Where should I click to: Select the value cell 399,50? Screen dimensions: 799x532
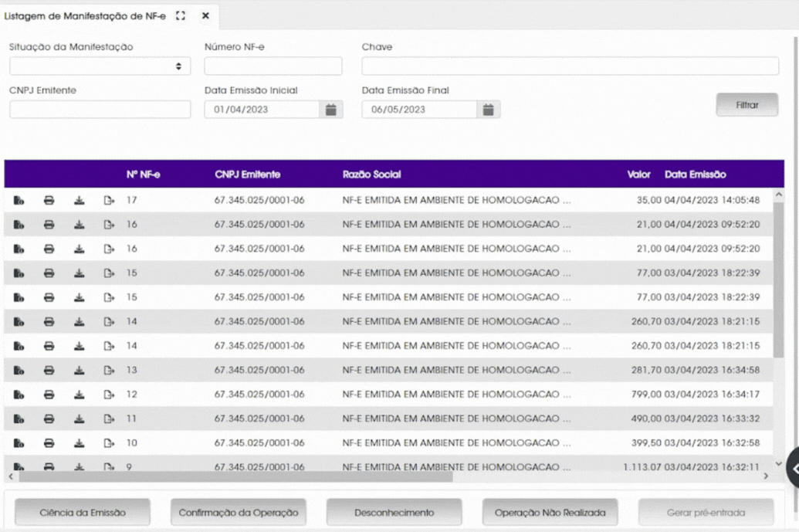pos(646,443)
